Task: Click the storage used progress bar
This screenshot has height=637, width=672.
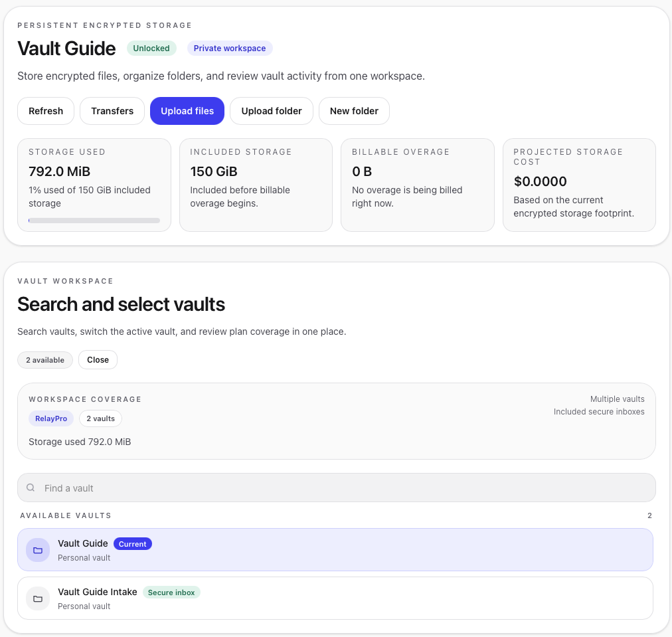Action: (94, 221)
